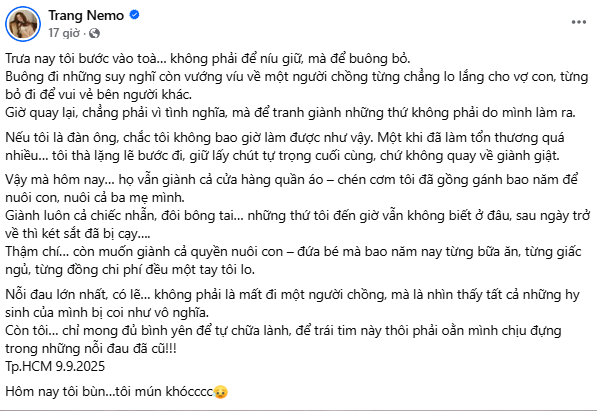
Task: Open the three-dot post options menu
Action: [579, 22]
